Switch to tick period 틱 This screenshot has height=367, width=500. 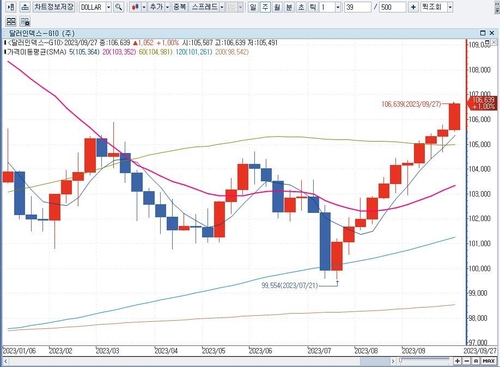[x=313, y=7]
